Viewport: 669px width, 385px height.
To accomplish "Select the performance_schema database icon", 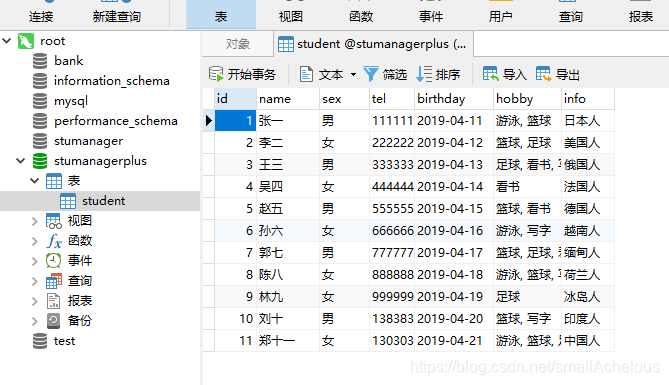I will (x=40, y=121).
